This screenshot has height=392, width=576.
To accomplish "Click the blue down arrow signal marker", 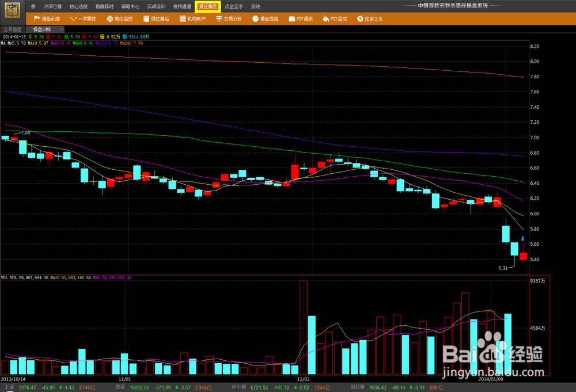I will [x=523, y=239].
